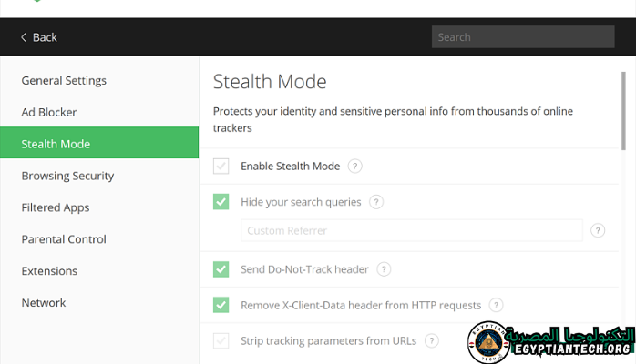
Task: Go to Parental Control settings
Action: pos(64,239)
